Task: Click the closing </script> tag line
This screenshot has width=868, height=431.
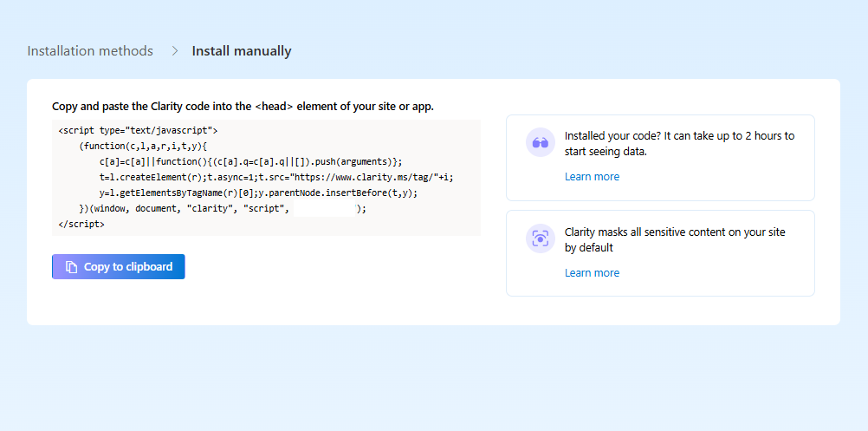Action: pos(81,224)
